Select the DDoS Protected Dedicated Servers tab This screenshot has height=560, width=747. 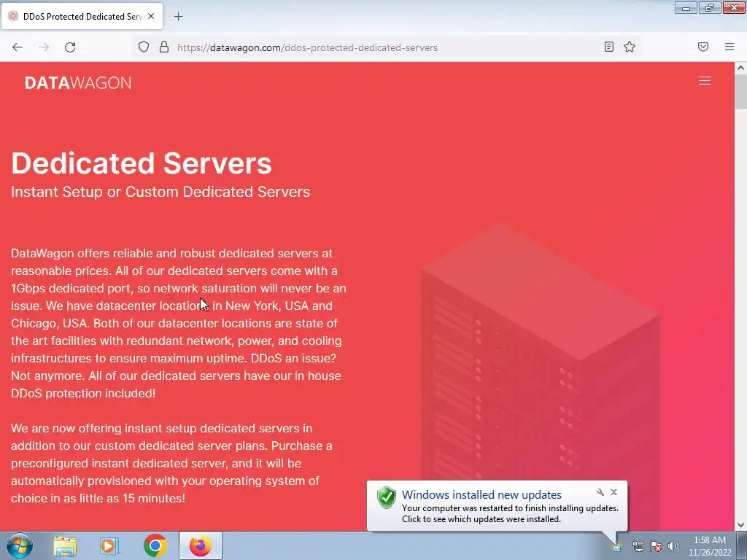click(x=82, y=16)
